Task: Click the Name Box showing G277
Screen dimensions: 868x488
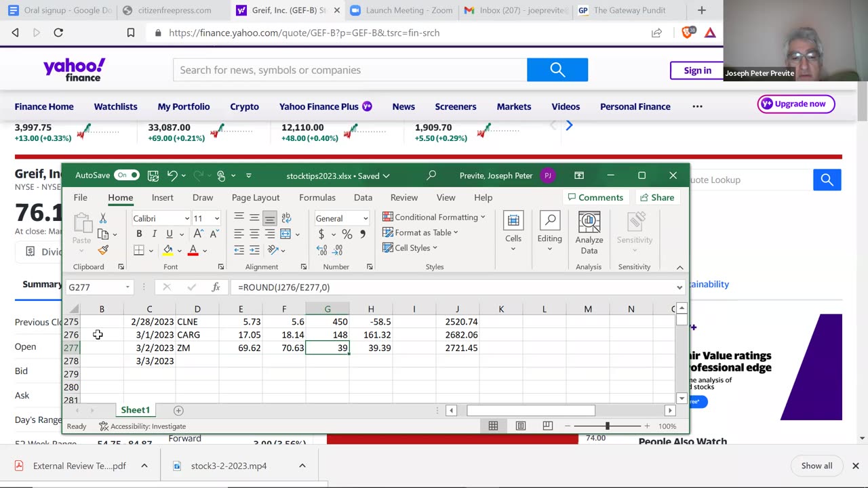Action: pyautogui.click(x=98, y=287)
